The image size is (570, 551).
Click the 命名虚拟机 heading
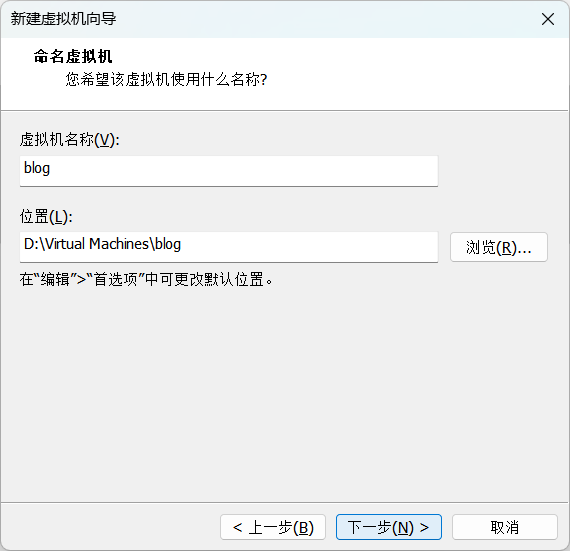(73, 57)
